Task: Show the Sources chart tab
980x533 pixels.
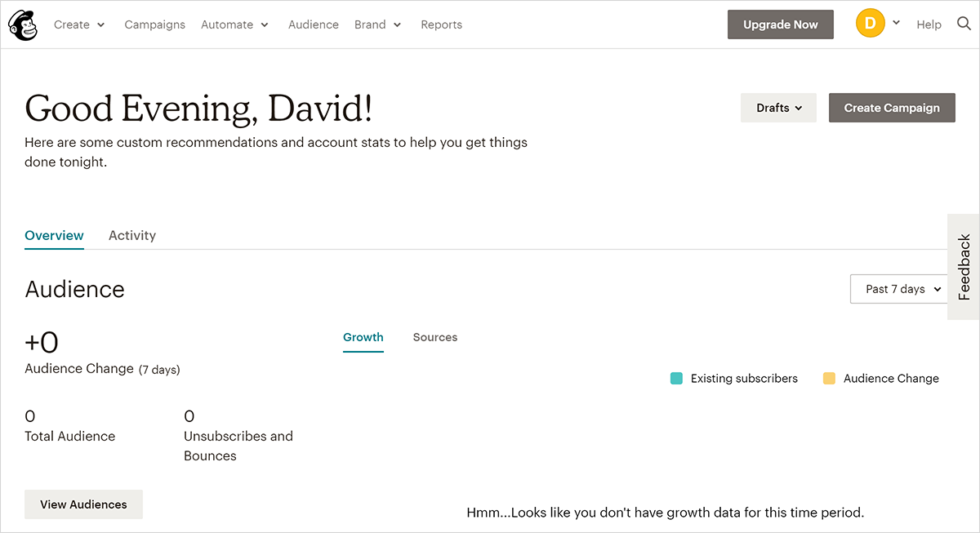Action: pos(434,337)
